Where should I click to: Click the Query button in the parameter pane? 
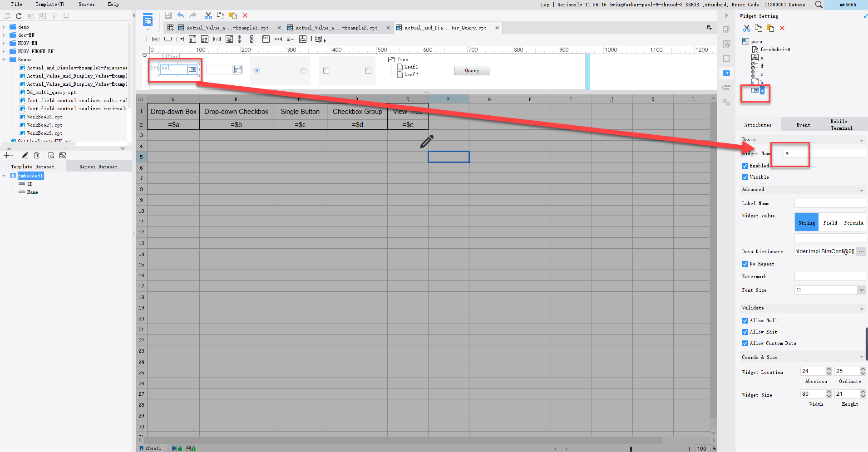[x=472, y=71]
